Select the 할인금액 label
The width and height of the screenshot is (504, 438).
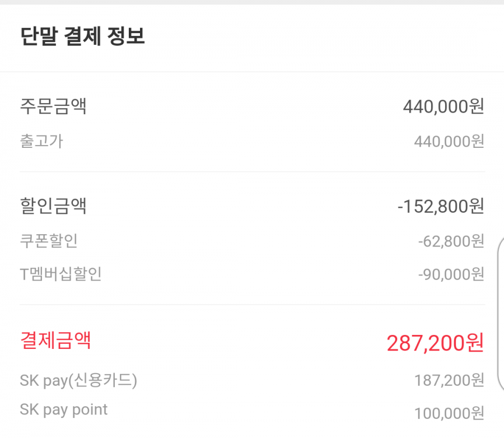pos(53,206)
